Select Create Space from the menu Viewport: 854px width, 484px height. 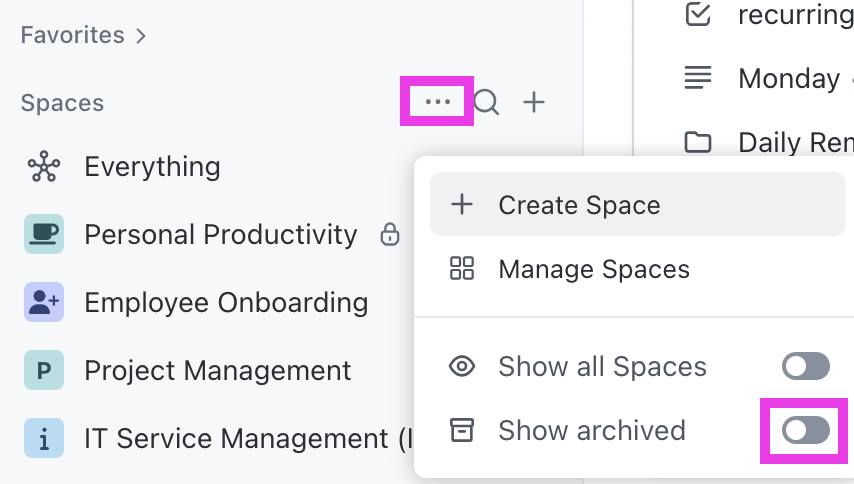(579, 205)
